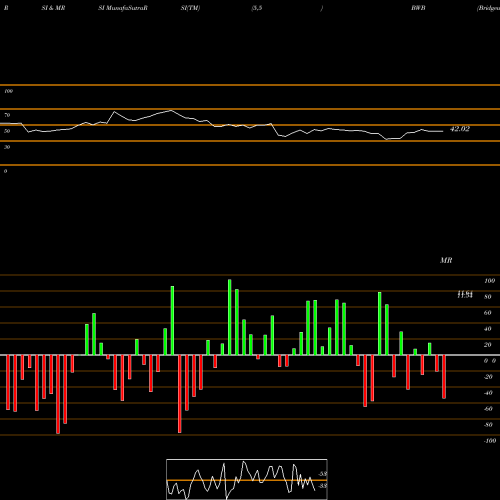Click the 100 label on the MR axis

click(489, 281)
